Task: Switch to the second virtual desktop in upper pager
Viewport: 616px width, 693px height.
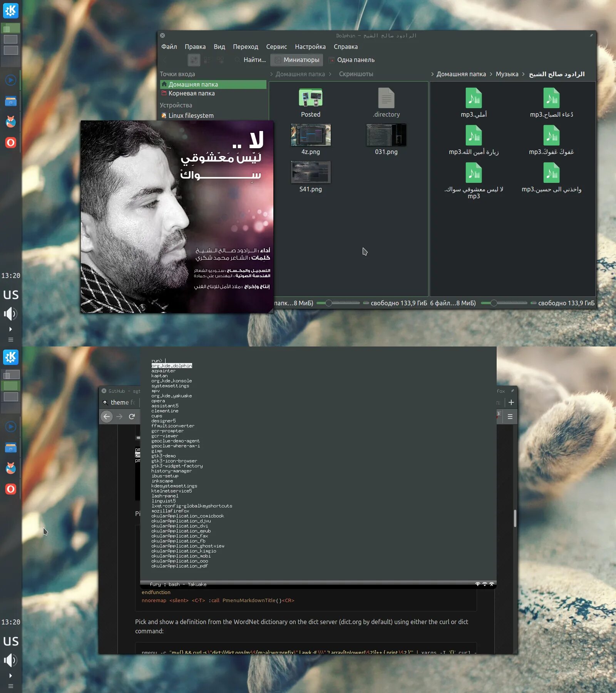Action: 10,39
